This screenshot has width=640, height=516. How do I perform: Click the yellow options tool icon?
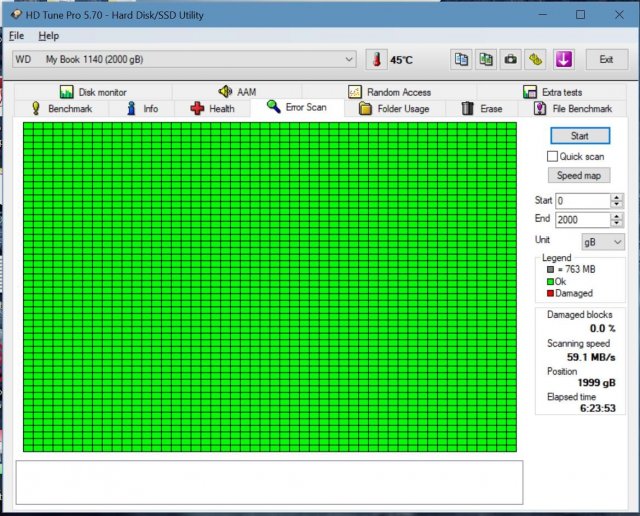coord(536,59)
